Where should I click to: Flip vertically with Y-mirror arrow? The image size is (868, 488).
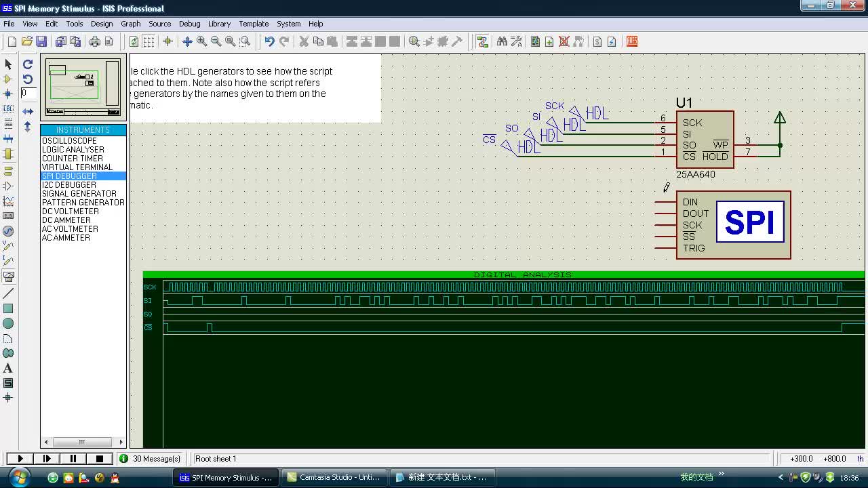(x=28, y=126)
